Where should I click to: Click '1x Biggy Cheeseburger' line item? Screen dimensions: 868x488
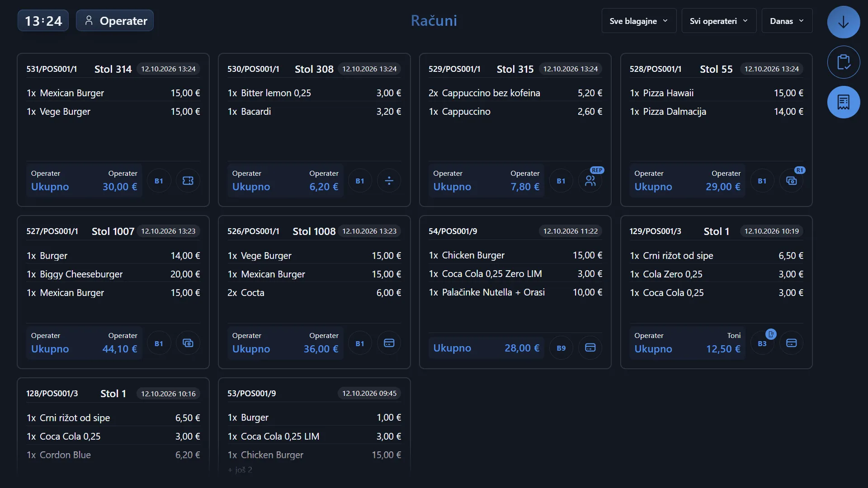point(113,274)
